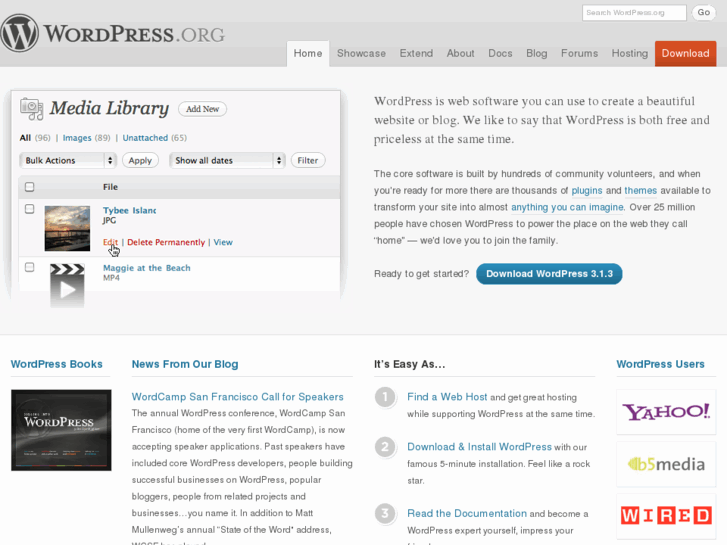The height and width of the screenshot is (545, 727).
Task: Focus the Search WordPress.org field
Action: [634, 13]
